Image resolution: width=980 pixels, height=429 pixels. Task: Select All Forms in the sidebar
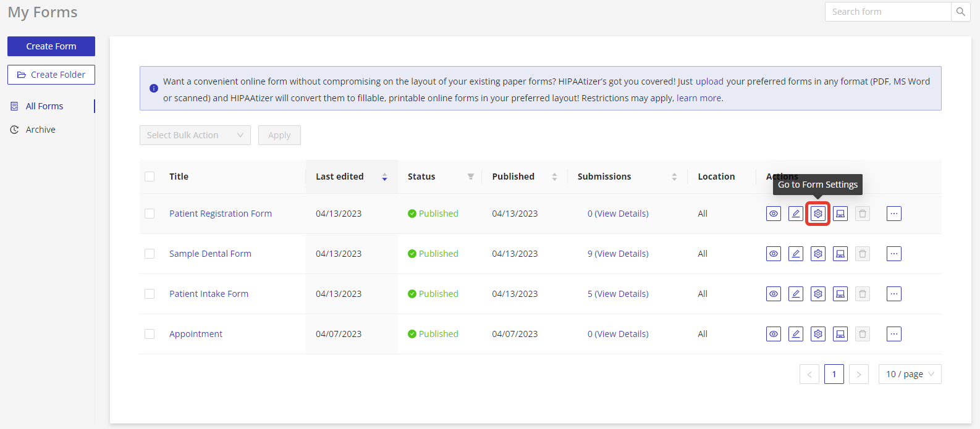pos(44,106)
